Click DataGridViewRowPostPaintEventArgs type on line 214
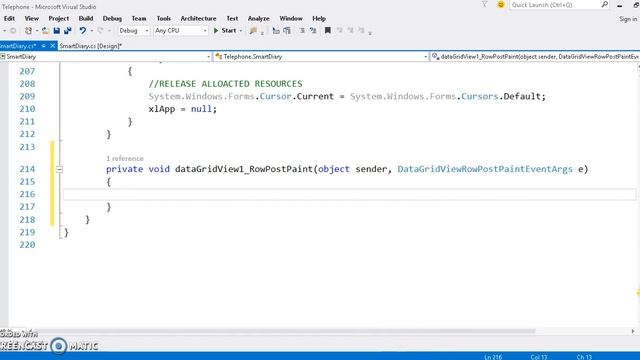The height and width of the screenshot is (360, 640). (x=485, y=169)
